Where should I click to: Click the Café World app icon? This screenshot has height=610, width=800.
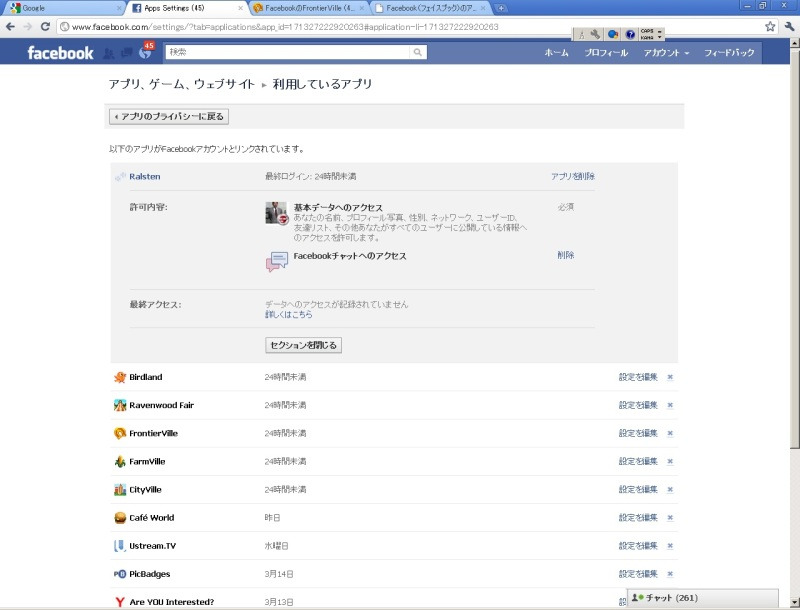pos(120,518)
